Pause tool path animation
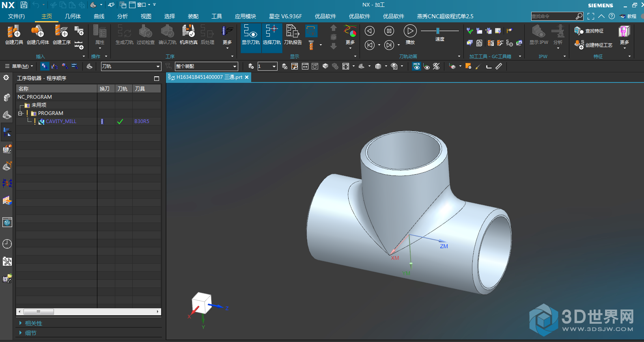The height and width of the screenshot is (342, 644). pos(389,31)
